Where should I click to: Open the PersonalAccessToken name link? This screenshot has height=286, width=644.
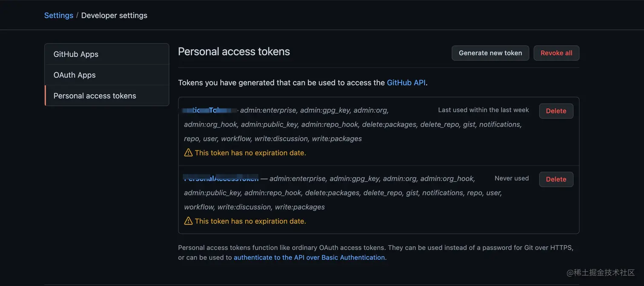[x=221, y=178]
